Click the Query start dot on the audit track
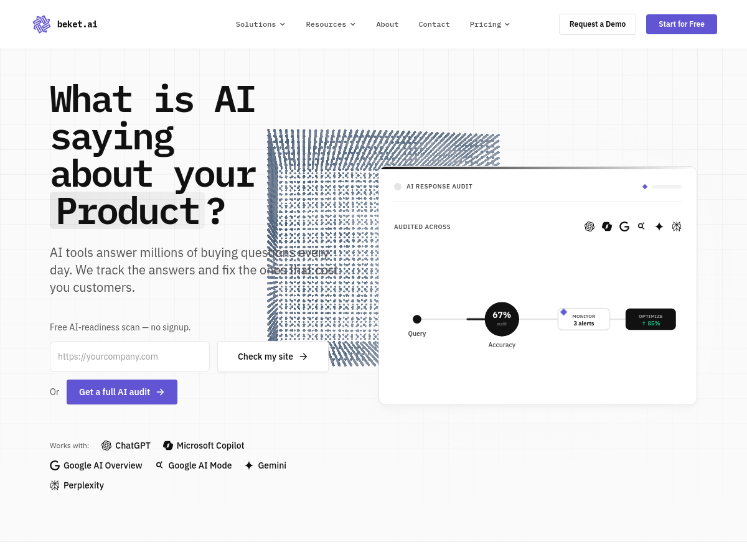Viewport: 747px width, 560px height. [x=417, y=319]
